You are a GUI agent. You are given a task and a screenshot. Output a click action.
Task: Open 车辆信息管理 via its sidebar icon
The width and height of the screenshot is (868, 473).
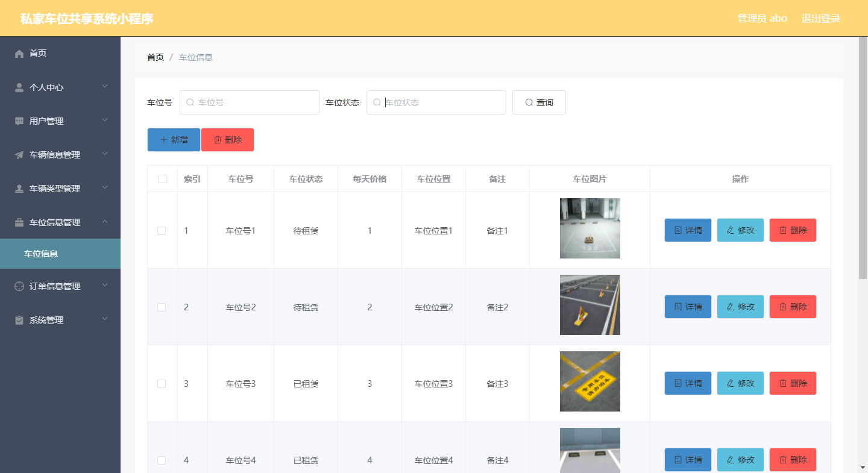click(19, 155)
